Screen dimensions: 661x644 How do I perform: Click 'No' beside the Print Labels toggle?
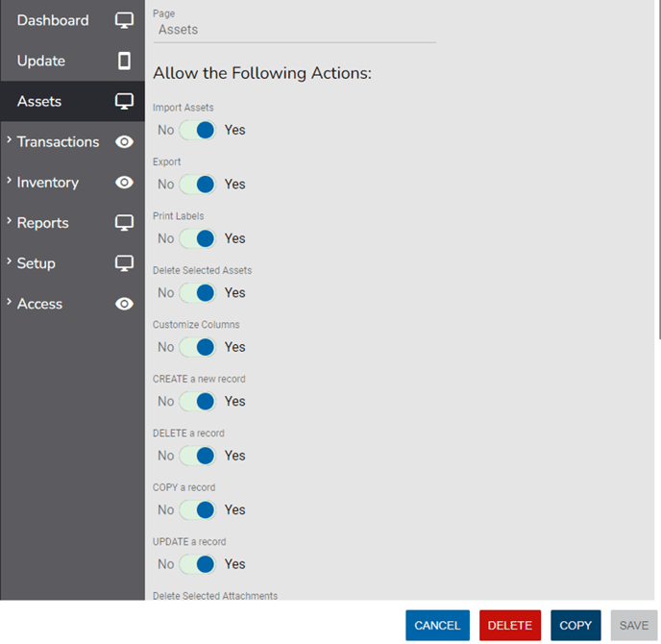click(165, 238)
